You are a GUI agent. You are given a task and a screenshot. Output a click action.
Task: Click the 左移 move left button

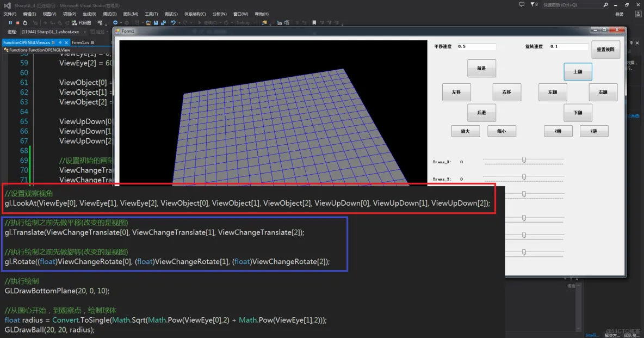point(456,92)
